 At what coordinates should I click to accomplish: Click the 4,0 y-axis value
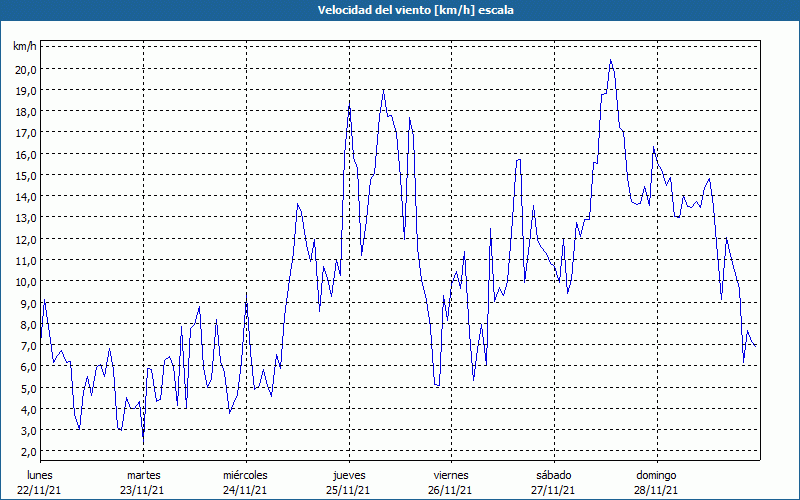pyautogui.click(x=28, y=409)
